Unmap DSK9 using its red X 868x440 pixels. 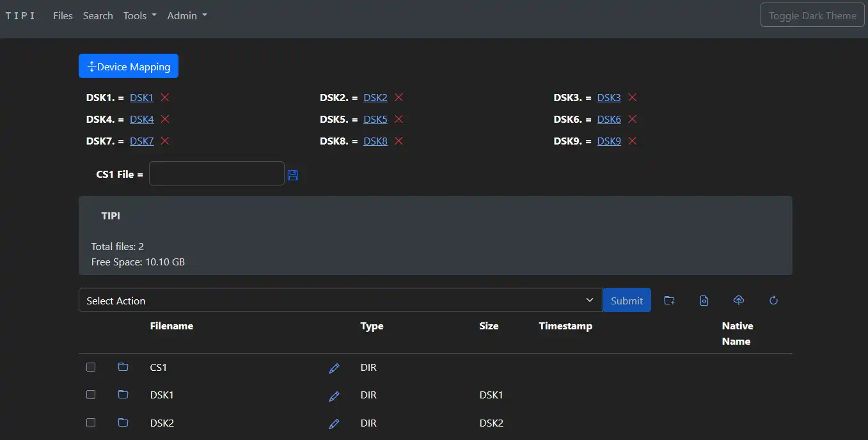632,141
